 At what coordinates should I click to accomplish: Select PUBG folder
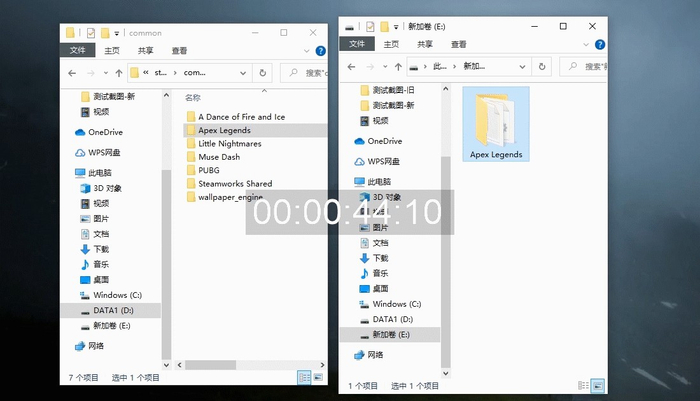(x=203, y=171)
